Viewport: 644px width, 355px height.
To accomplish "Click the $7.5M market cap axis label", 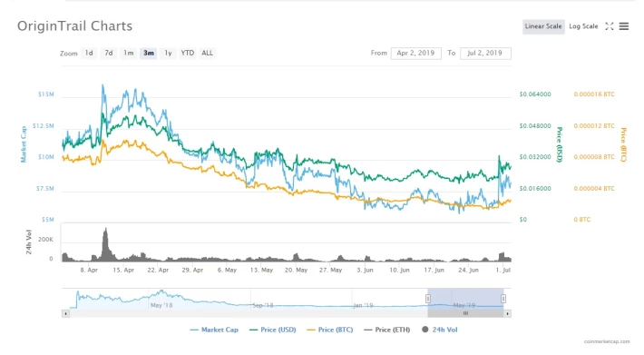I will tap(44, 189).
